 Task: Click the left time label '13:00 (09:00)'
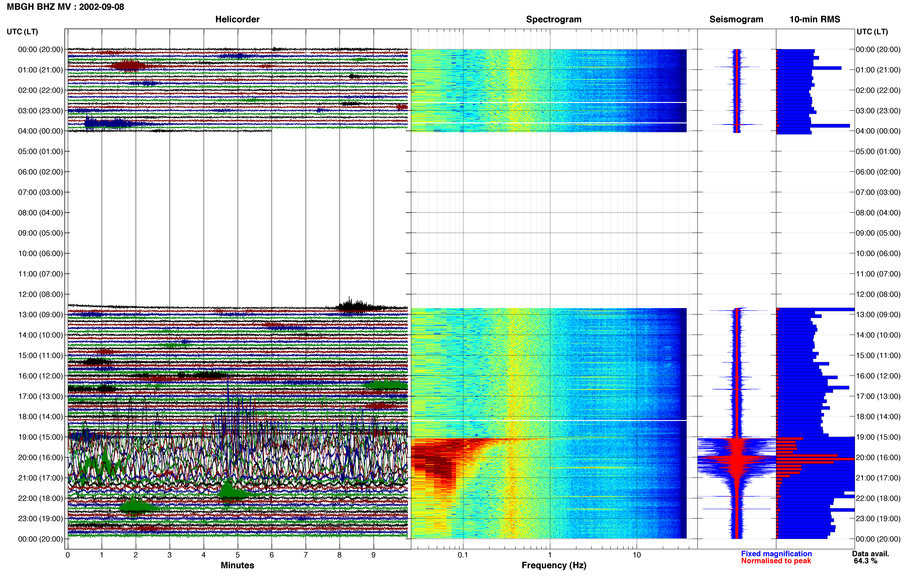tap(41, 315)
